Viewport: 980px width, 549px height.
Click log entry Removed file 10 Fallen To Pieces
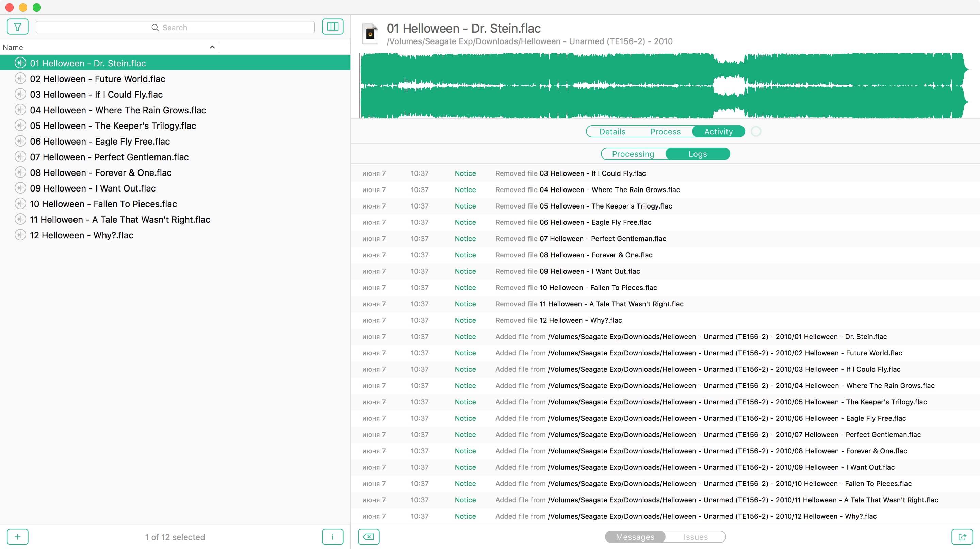click(665, 287)
